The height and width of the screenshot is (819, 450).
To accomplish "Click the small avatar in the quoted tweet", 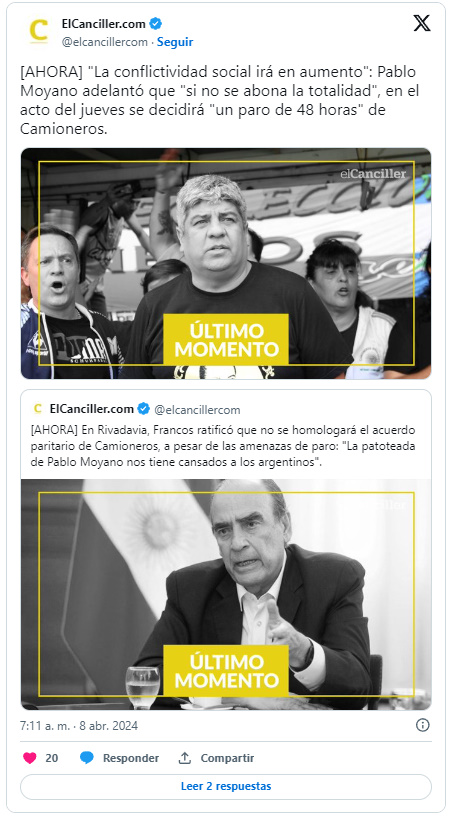I will coord(37,408).
